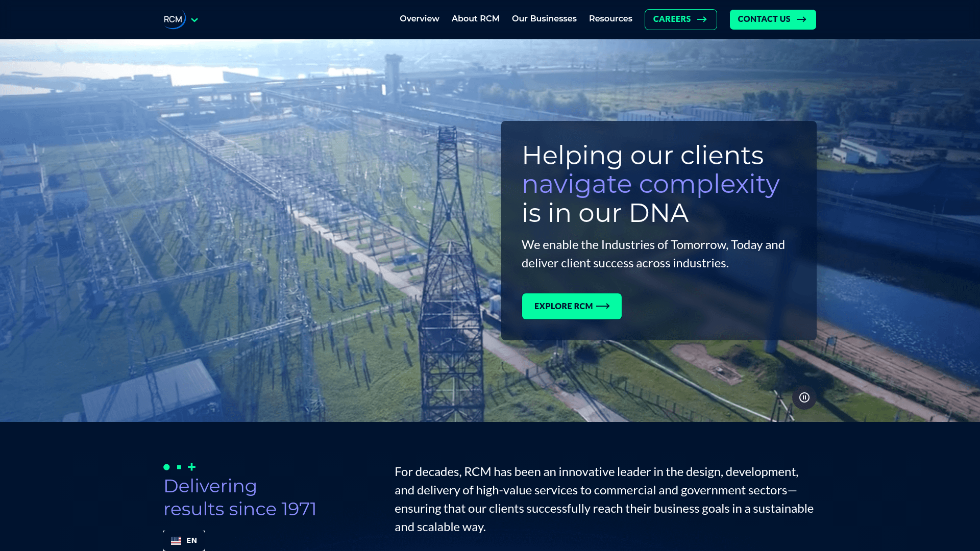Click the green plus decoration above Delivering results
980x551 pixels.
(x=191, y=466)
